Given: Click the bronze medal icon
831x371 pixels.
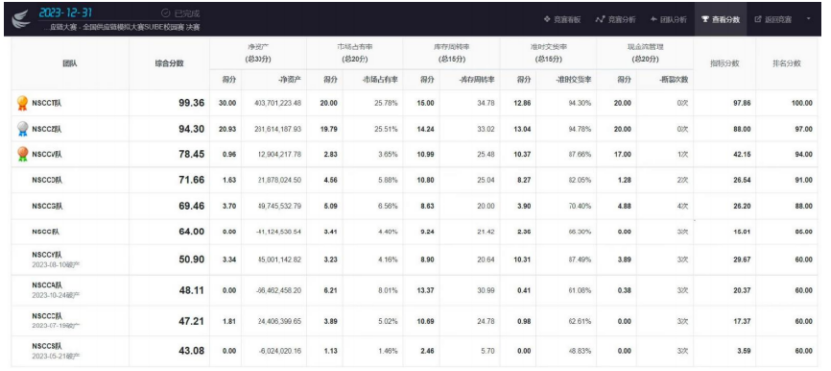Looking at the screenshot, I should [x=22, y=154].
